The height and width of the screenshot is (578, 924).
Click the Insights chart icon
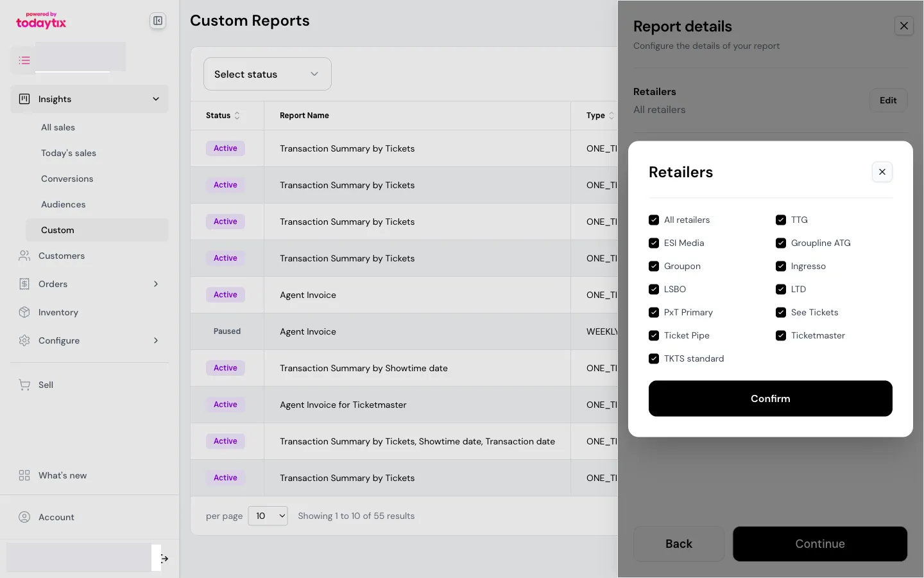(x=24, y=99)
